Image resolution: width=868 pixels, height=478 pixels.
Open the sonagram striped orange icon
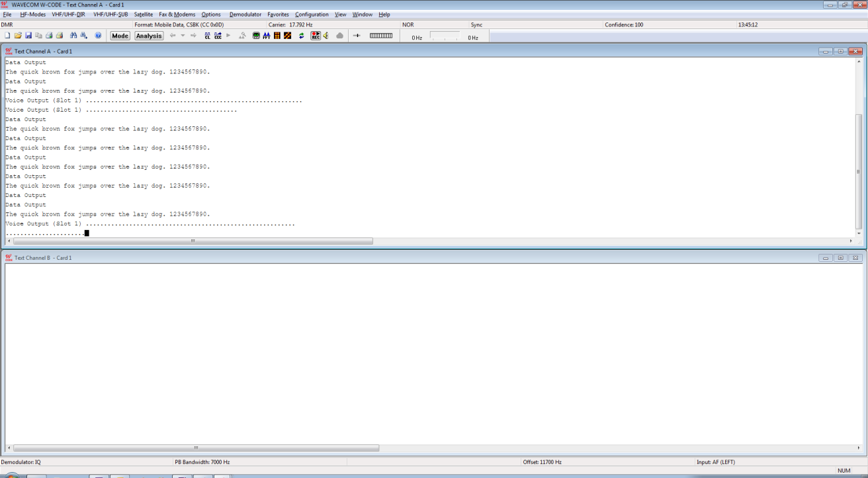(277, 36)
